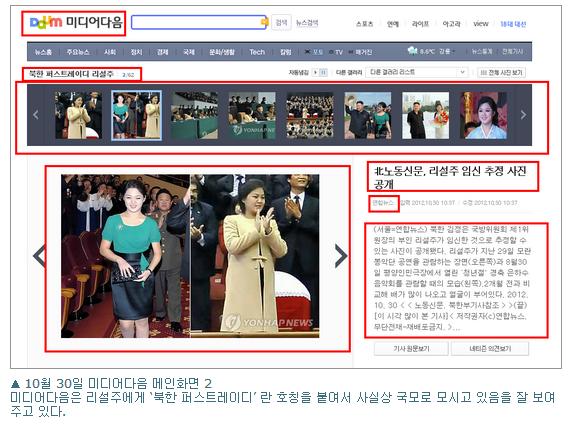Open the 연합뉴스 source link
Screen dimensions: 571x429
coord(383,202)
